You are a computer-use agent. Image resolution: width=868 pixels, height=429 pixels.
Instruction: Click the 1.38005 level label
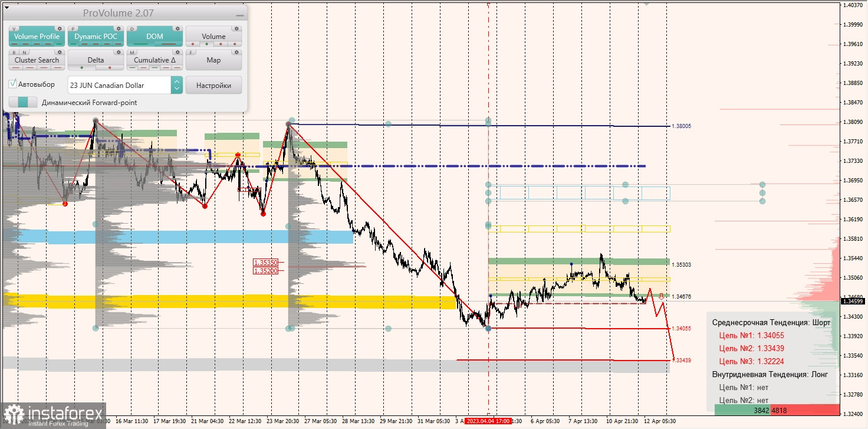(x=682, y=126)
